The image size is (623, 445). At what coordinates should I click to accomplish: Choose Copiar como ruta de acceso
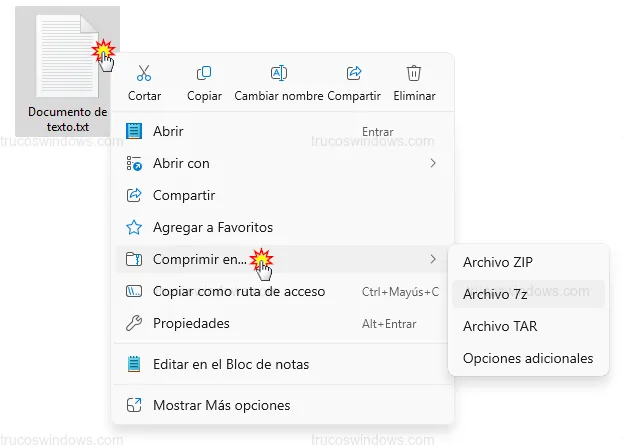click(238, 291)
